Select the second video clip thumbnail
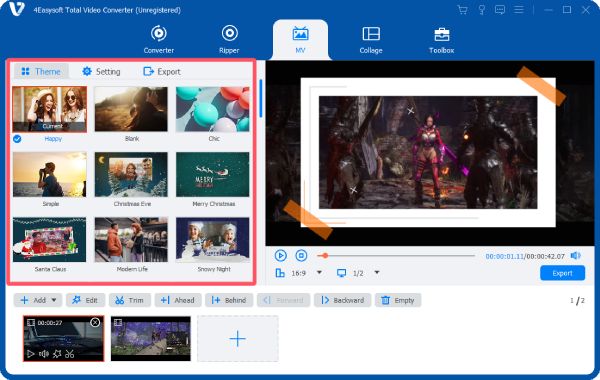 click(x=151, y=339)
